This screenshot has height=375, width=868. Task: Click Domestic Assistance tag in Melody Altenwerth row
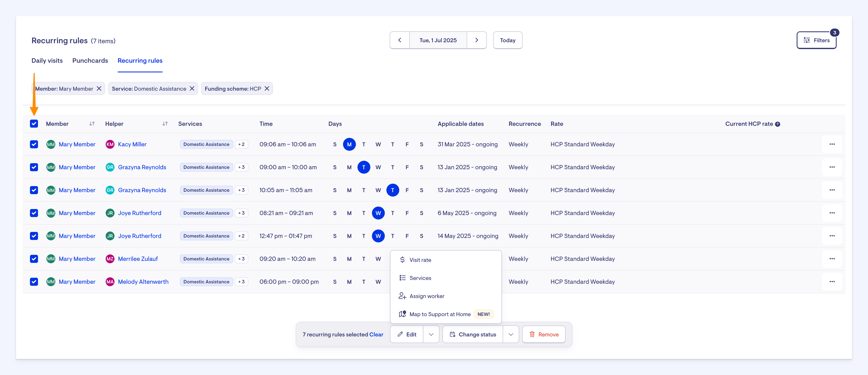pyautogui.click(x=206, y=282)
